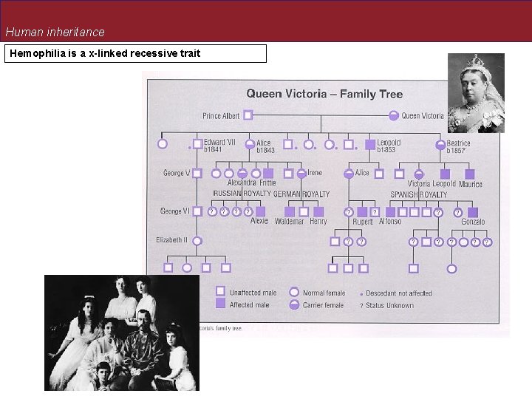Click carrier circle above Victoria label under Beatrice
532x399 pixels.
(x=419, y=174)
